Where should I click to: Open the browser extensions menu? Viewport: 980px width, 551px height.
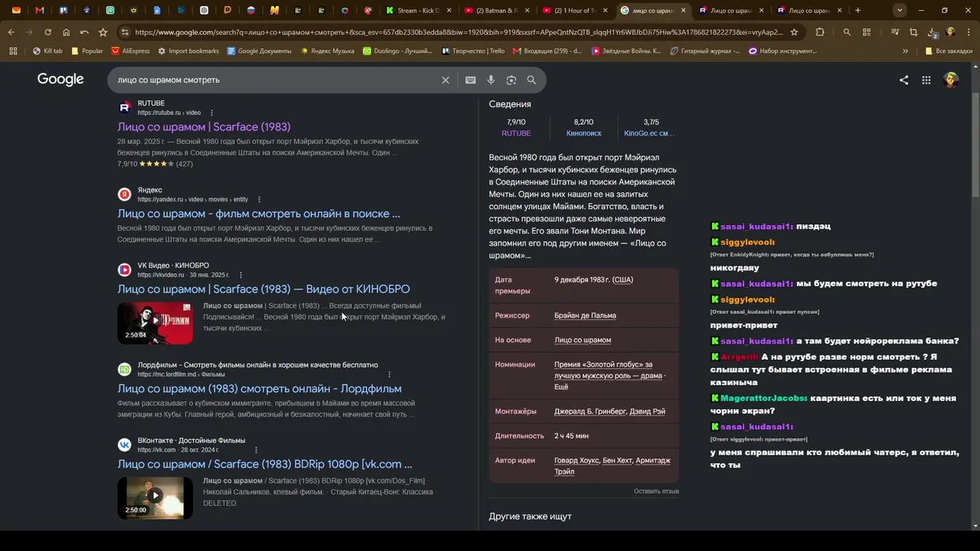(x=820, y=32)
